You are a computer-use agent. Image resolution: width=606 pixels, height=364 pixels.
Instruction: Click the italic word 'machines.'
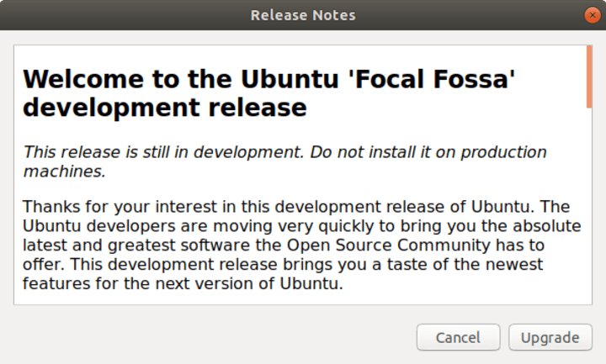click(x=65, y=171)
